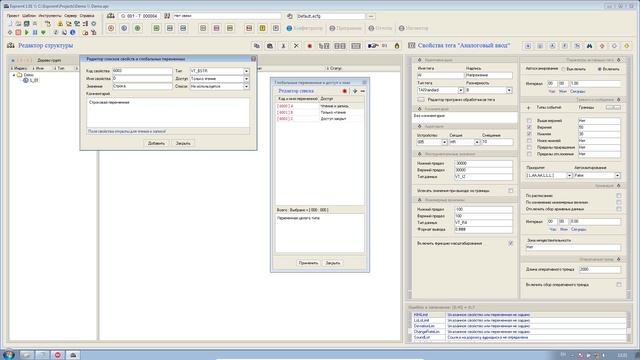The height and width of the screenshot is (360, 640).
Task: Click the delete X icon in structure editor toolbar
Action: (x=296, y=46)
